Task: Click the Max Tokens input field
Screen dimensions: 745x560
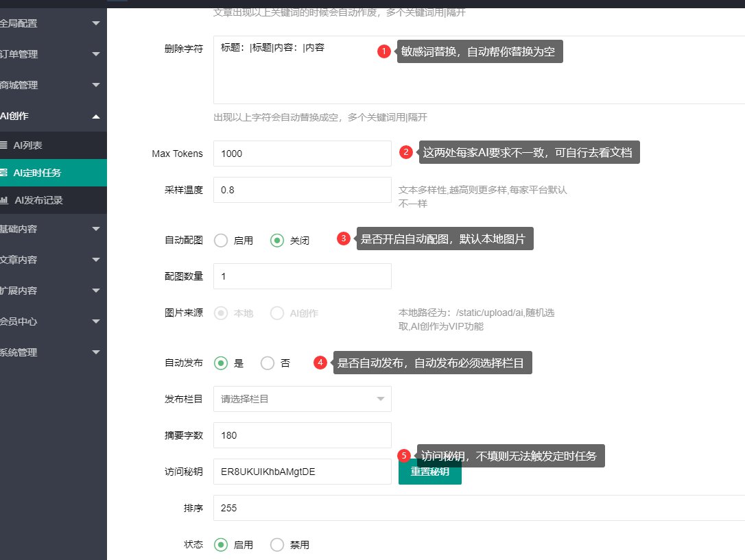Action: tap(302, 154)
